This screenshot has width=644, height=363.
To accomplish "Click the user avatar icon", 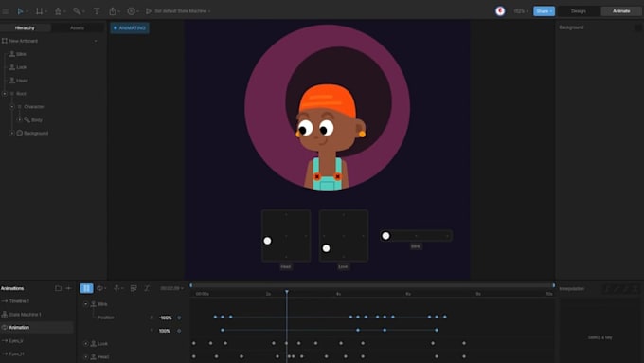I will coord(500,11).
